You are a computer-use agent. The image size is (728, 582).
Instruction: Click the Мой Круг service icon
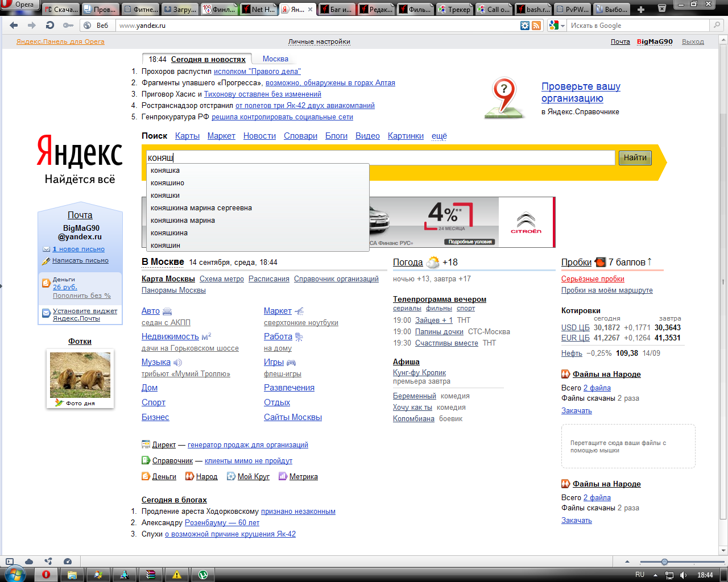click(231, 476)
